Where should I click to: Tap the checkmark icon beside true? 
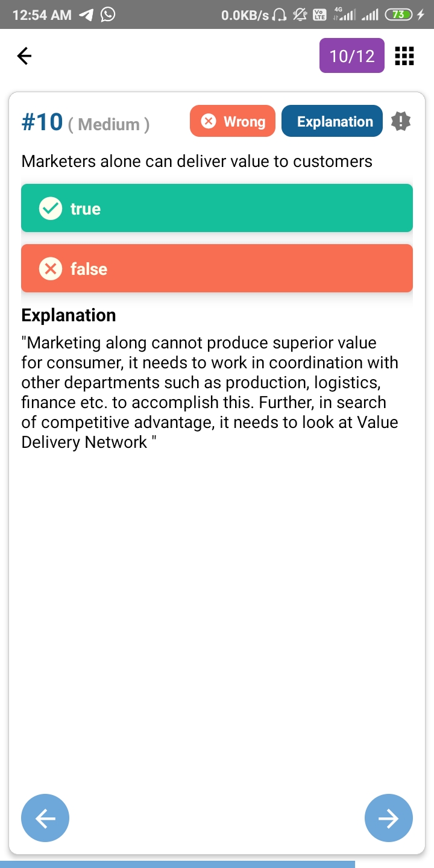pos(51,209)
